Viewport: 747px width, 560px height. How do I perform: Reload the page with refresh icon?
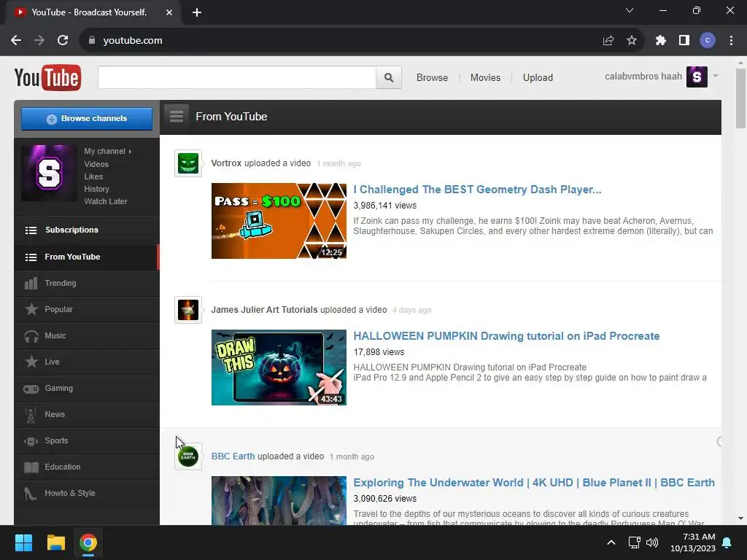tap(63, 41)
